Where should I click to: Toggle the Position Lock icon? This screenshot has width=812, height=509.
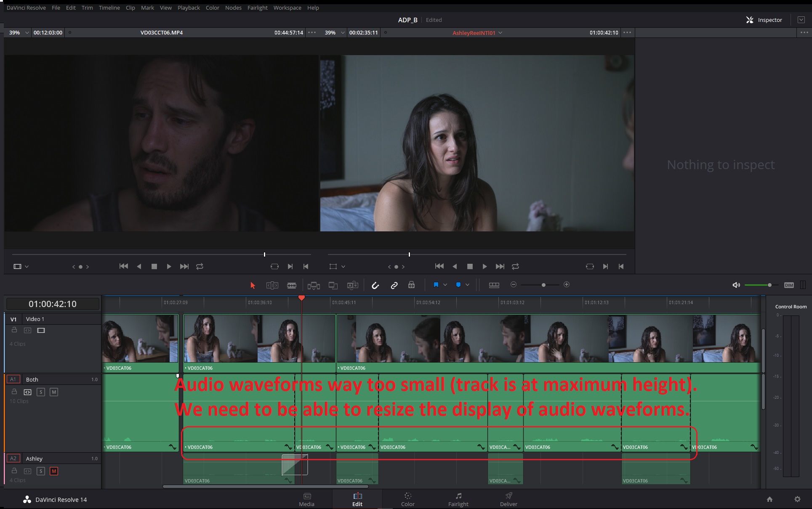(412, 285)
